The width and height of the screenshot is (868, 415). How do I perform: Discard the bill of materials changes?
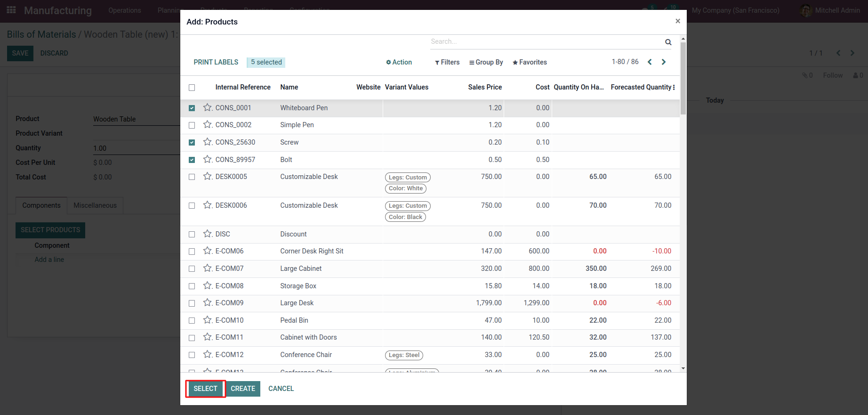pos(54,53)
